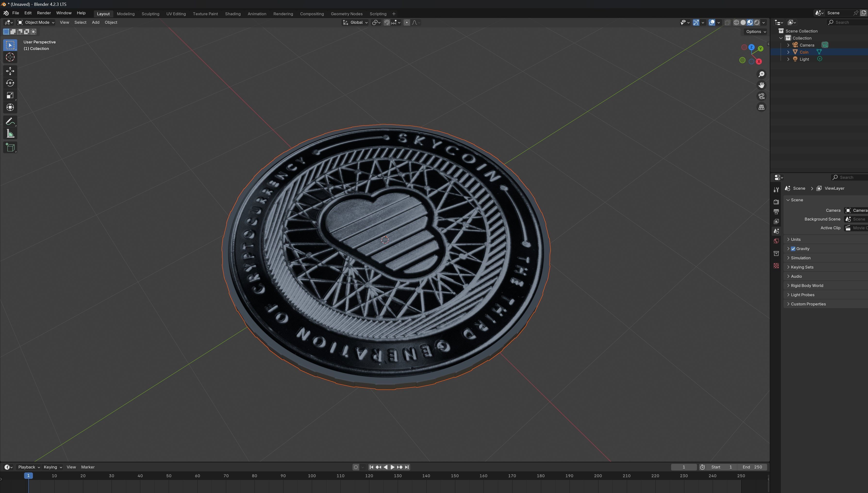Viewport: 868px width, 493px height.
Task: Uncheck the Gravity checkbox
Action: coord(793,248)
